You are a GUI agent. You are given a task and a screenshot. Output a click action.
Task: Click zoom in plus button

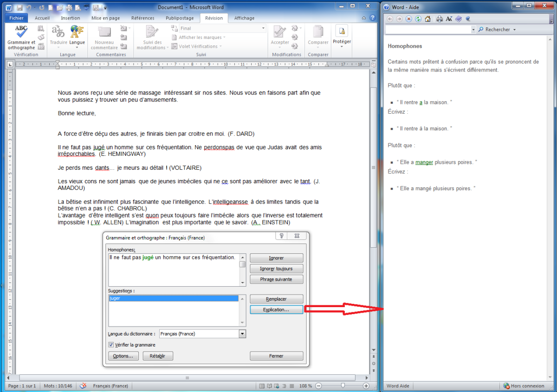tap(366, 386)
